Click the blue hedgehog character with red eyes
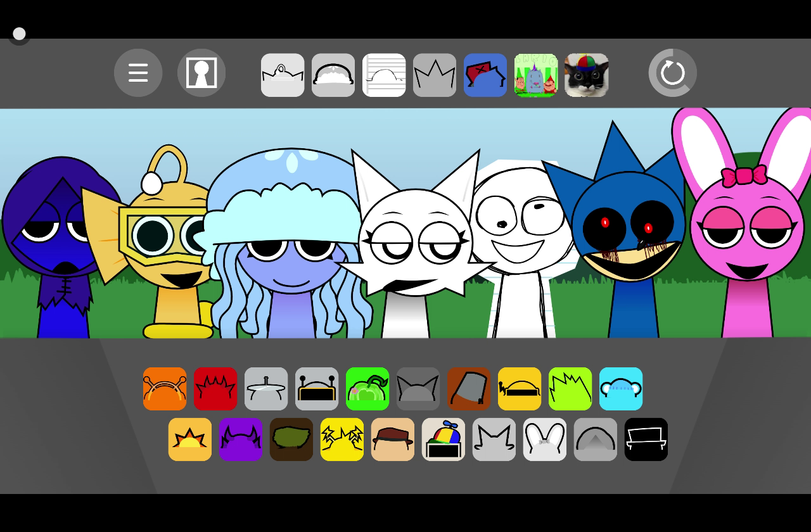Screen dimensions: 811x532 pos(629,234)
